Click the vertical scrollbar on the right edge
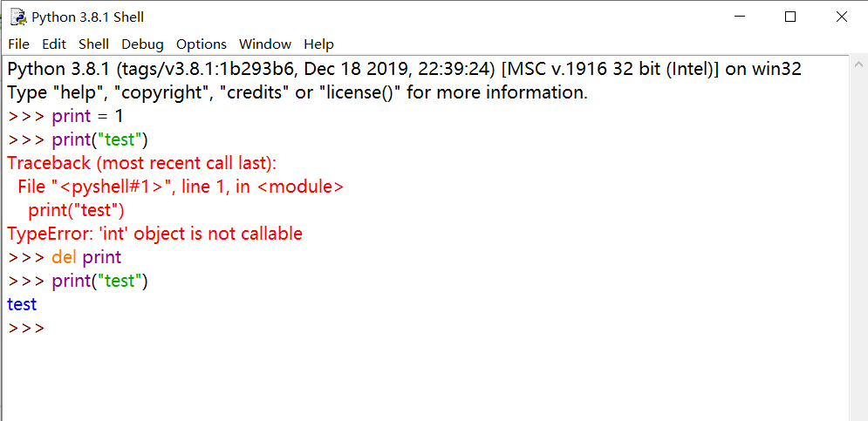Viewport: 868px width, 421px height. (x=858, y=235)
